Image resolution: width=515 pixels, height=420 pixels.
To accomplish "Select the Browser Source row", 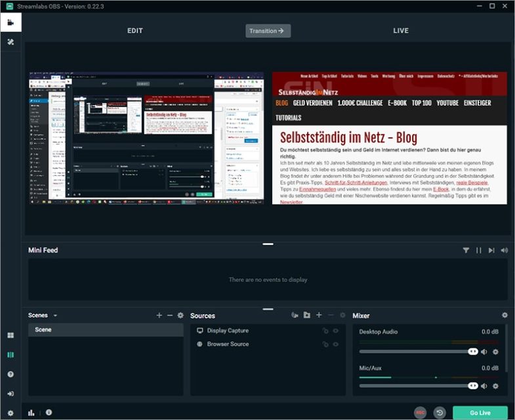I will point(268,344).
